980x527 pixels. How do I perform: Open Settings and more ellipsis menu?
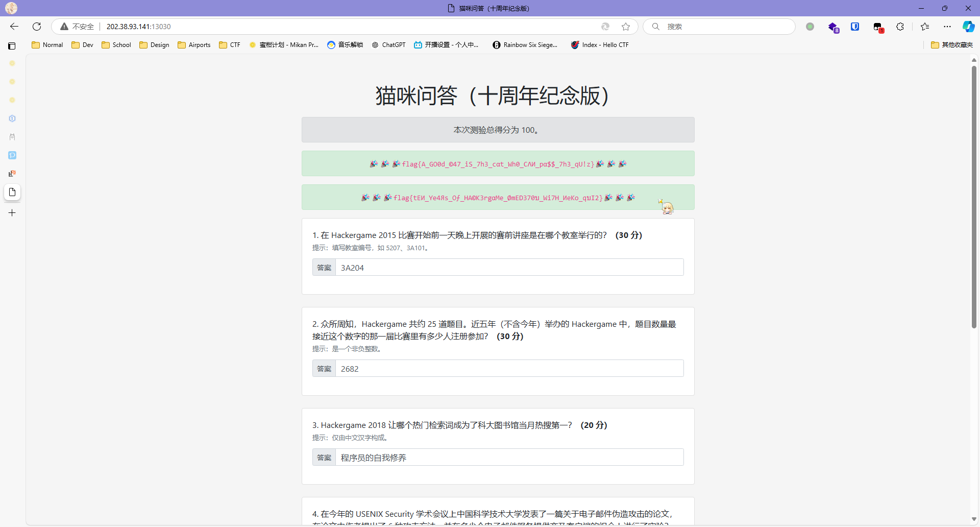pos(947,27)
